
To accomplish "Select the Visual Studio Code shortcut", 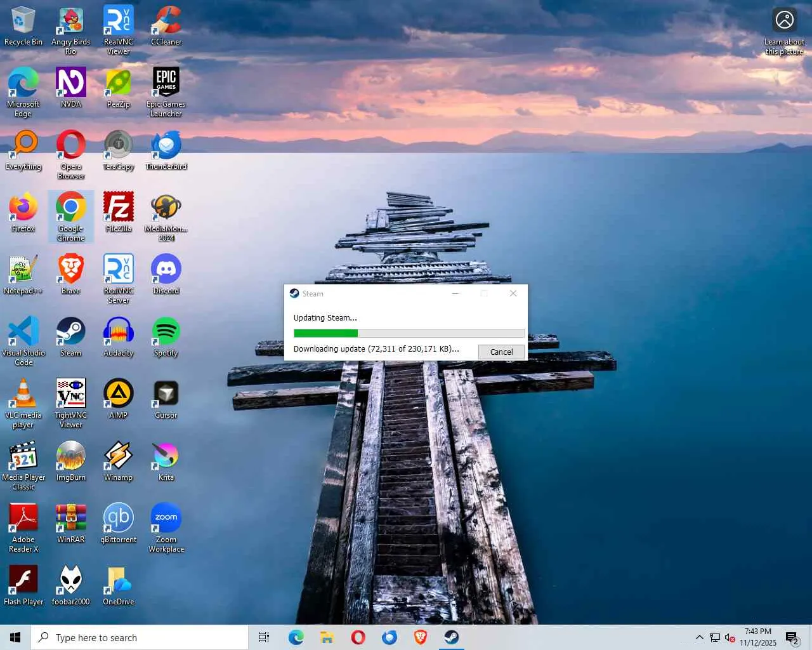I will pos(23,342).
